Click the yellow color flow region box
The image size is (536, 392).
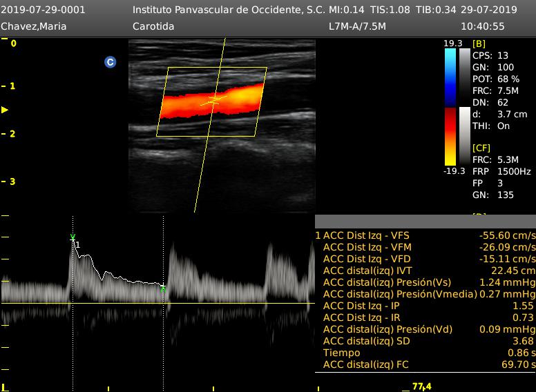(211, 101)
